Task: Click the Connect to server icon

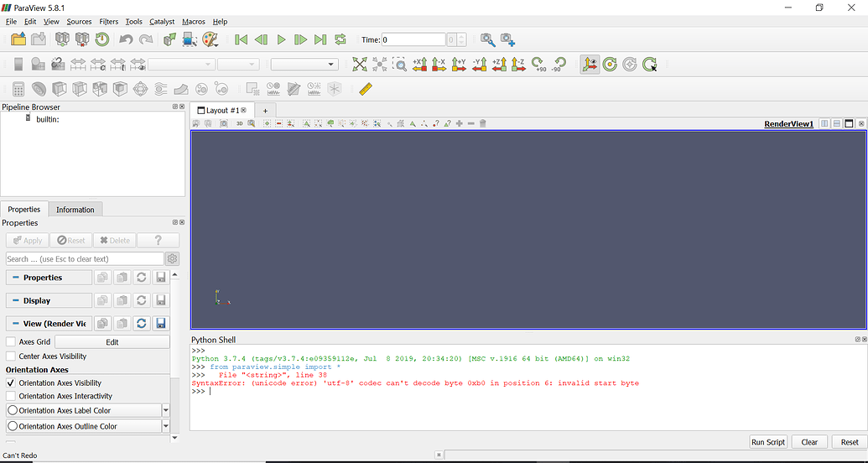Action: (x=62, y=39)
